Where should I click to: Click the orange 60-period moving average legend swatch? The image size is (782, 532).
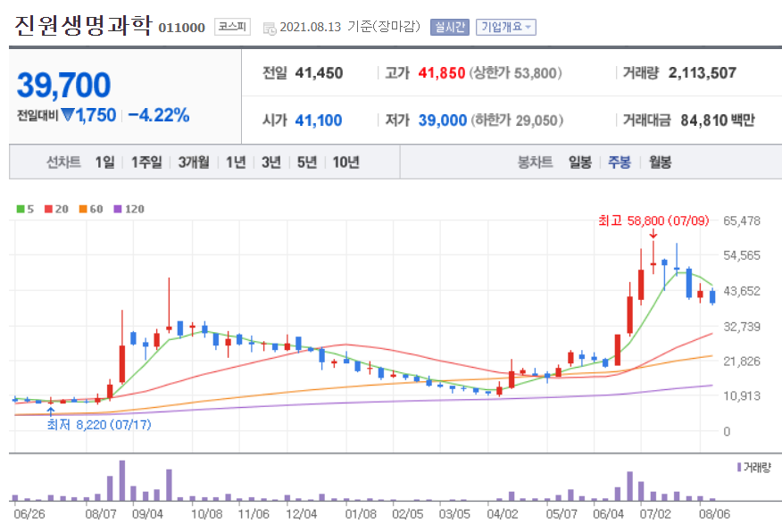(83, 210)
